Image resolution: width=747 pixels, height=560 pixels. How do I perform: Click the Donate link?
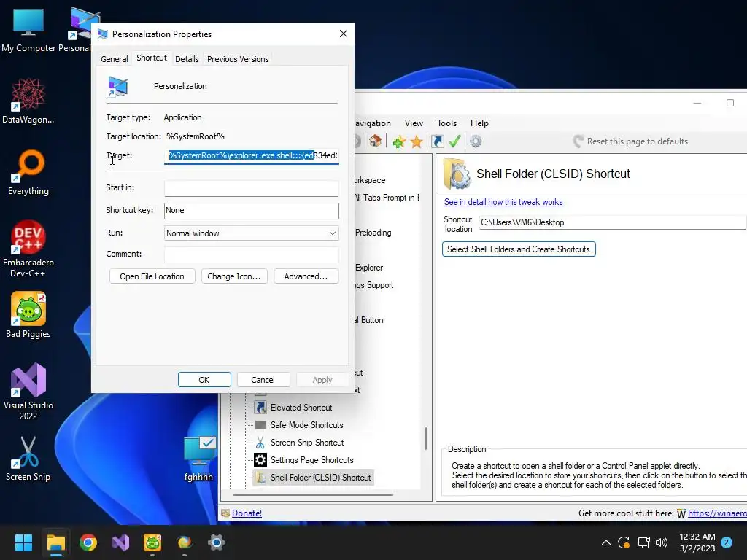coord(247,513)
